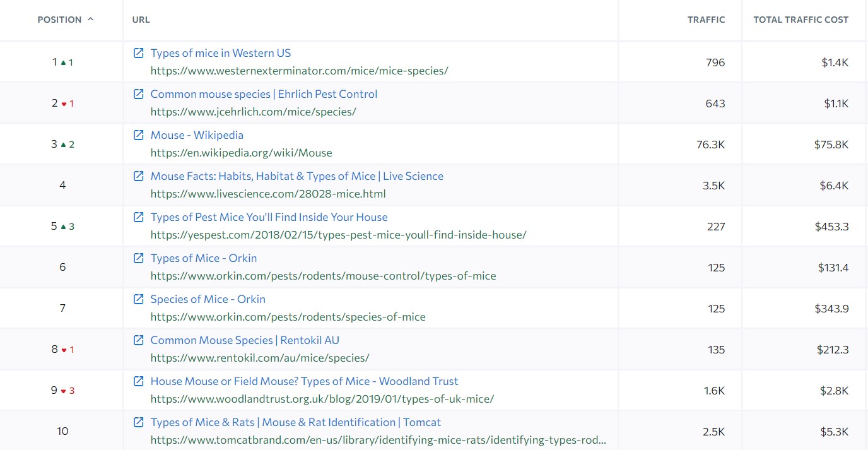The height and width of the screenshot is (450, 868).
Task: Click position 6 cell for Types of Mice - Orkin
Action: tap(62, 268)
